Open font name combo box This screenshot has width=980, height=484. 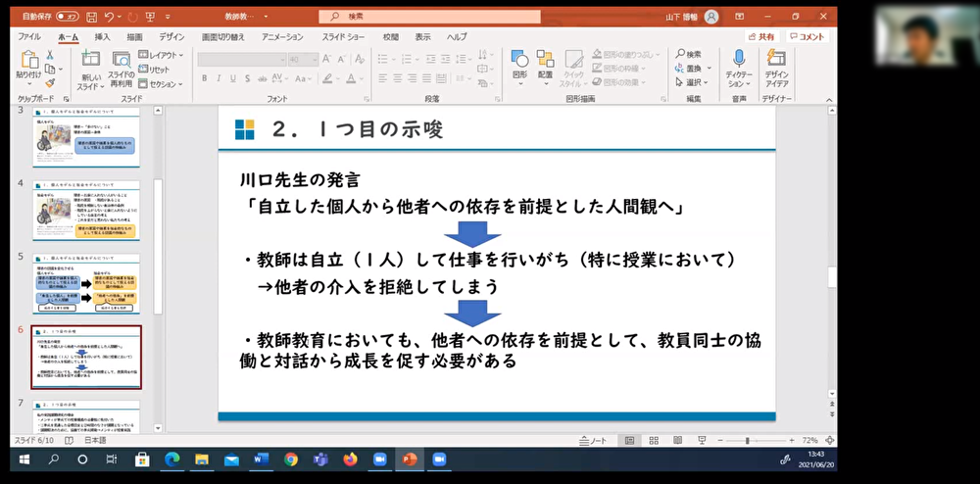[242, 60]
